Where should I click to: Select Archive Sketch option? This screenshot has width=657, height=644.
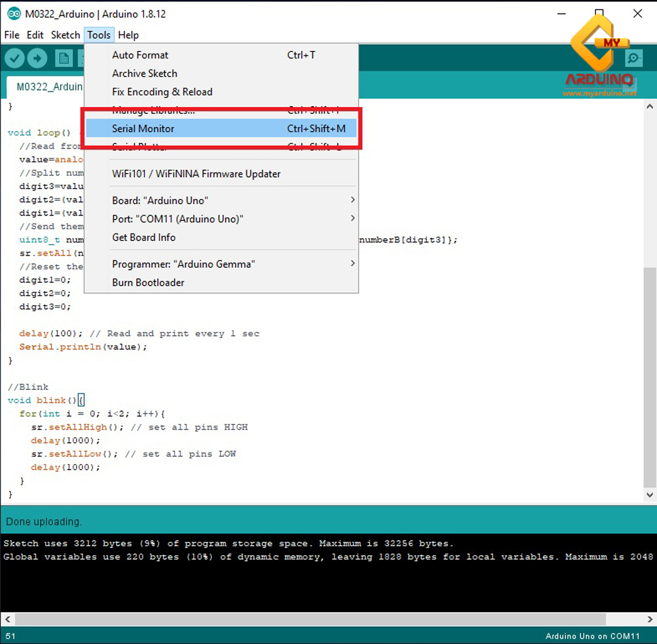tap(145, 74)
